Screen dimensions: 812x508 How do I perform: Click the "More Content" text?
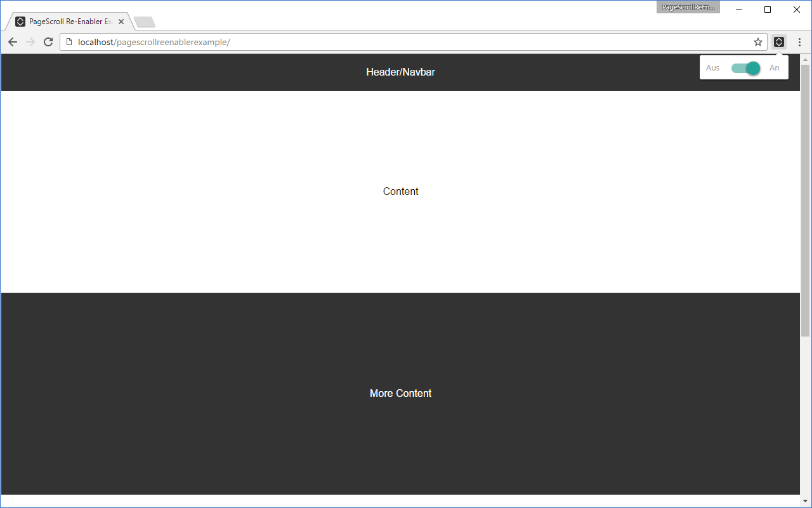[400, 394]
